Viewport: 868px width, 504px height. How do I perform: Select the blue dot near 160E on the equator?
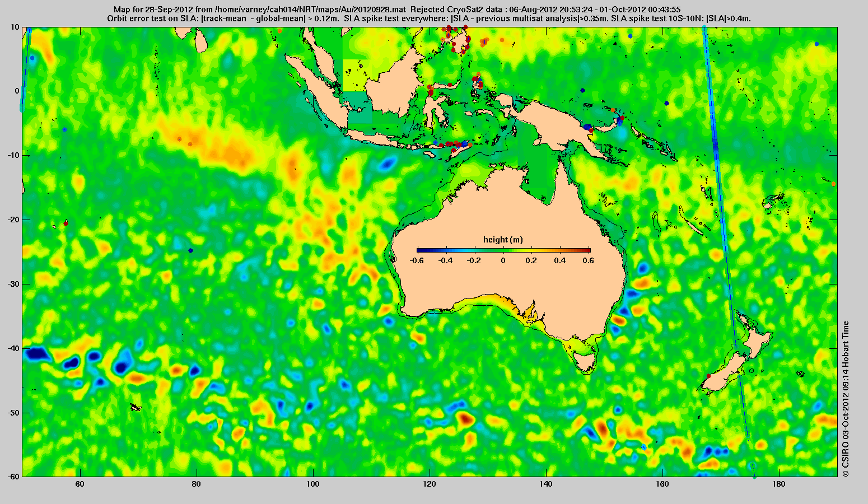point(666,103)
